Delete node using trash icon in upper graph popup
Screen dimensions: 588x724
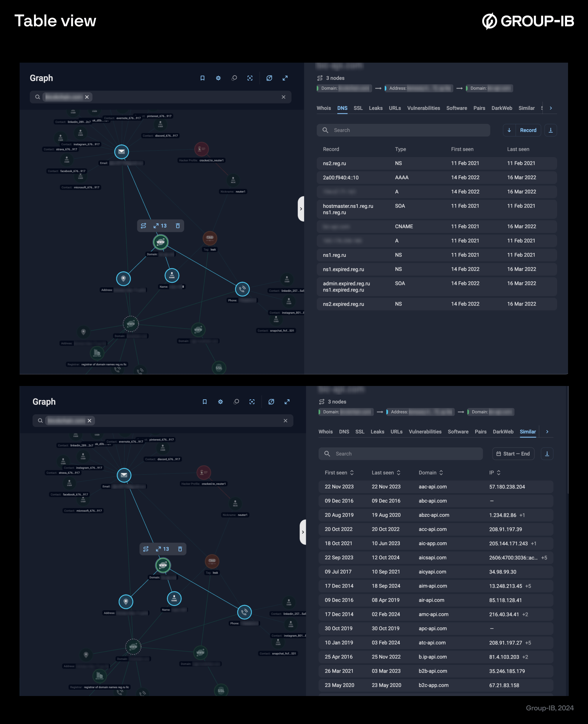point(178,226)
